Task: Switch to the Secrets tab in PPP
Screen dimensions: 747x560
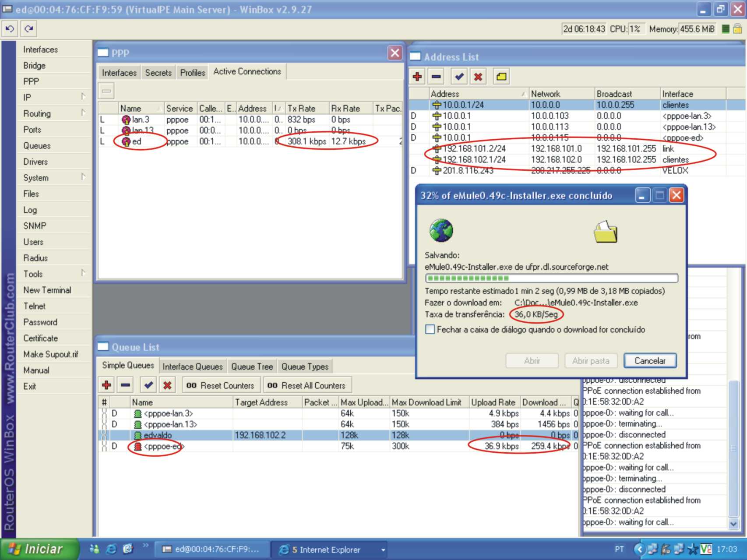Action: pos(158,73)
